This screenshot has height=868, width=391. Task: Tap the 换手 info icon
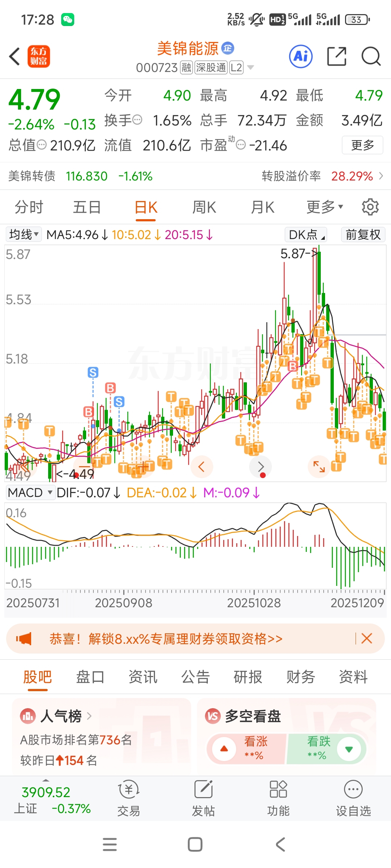pos(137,120)
